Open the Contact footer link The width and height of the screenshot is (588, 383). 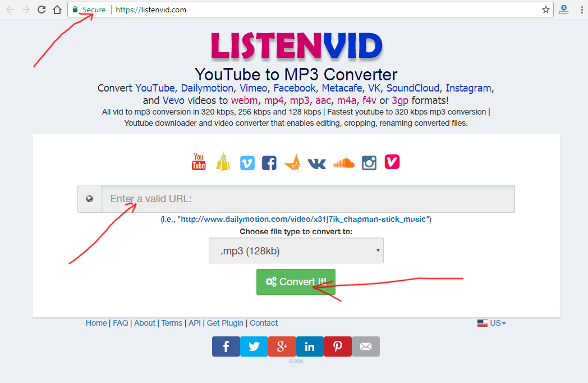coord(264,323)
